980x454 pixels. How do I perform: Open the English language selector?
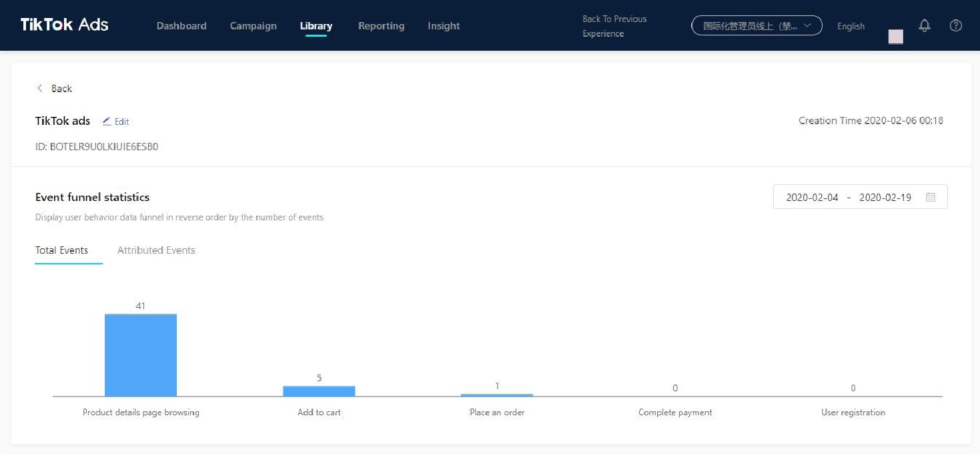(851, 27)
